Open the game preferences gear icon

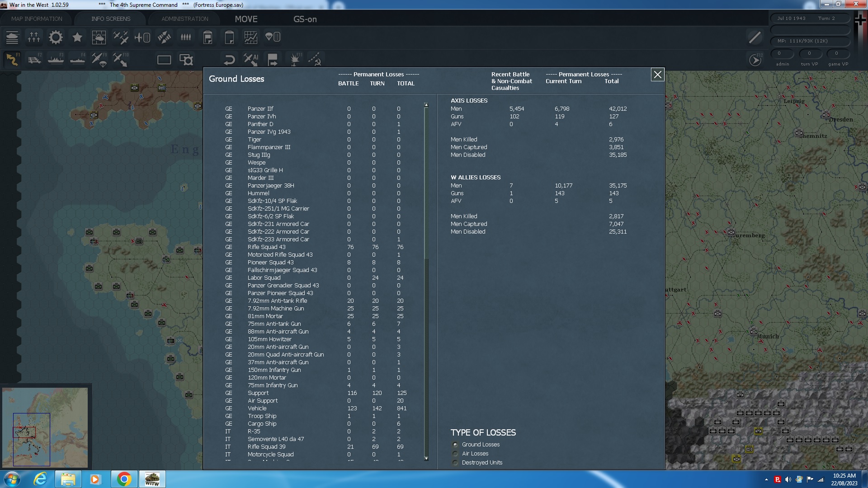pyautogui.click(x=55, y=38)
